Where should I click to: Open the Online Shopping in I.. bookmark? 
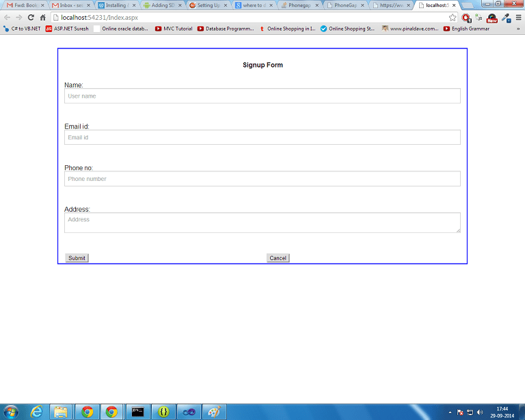287,29
